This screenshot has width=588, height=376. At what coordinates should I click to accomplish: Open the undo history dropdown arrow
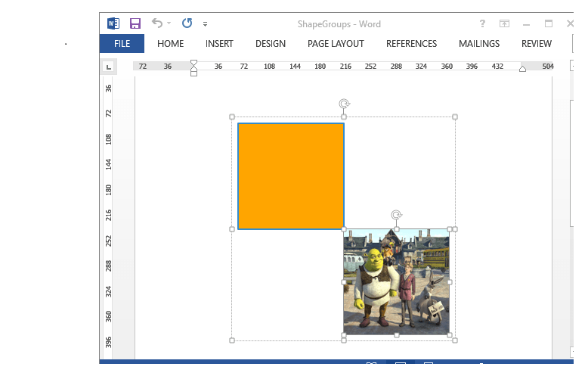point(169,23)
